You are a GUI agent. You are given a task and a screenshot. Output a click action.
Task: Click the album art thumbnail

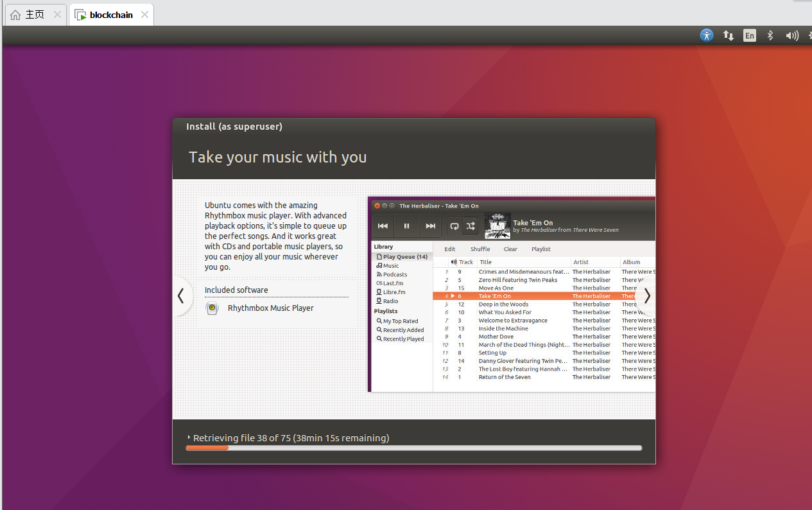(x=497, y=226)
